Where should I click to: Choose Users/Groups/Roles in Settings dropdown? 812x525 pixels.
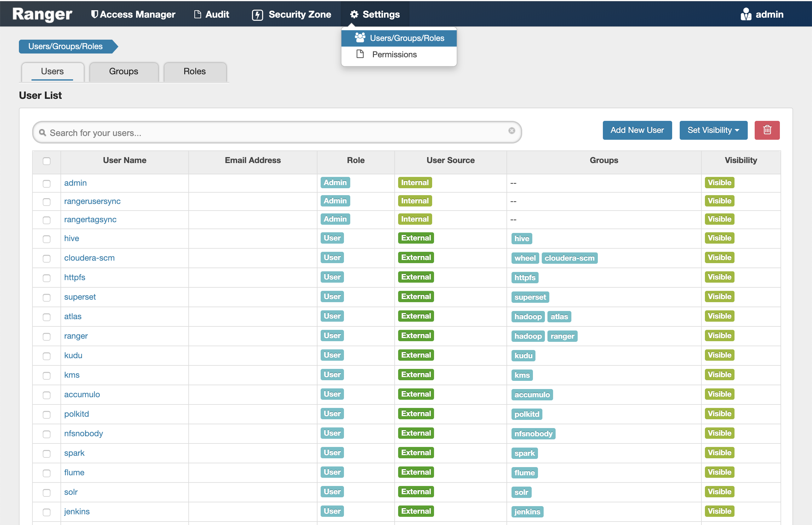[399, 38]
